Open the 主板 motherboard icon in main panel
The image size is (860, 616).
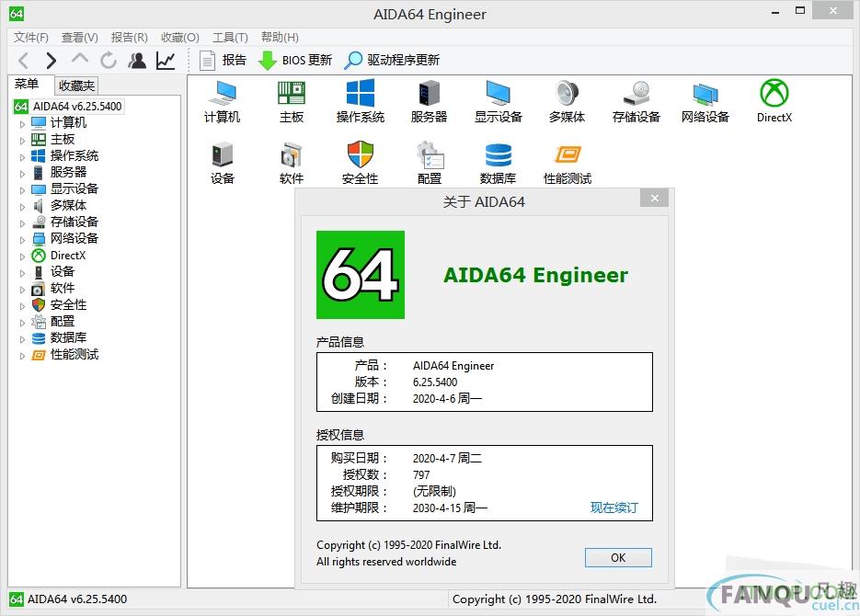(x=292, y=101)
